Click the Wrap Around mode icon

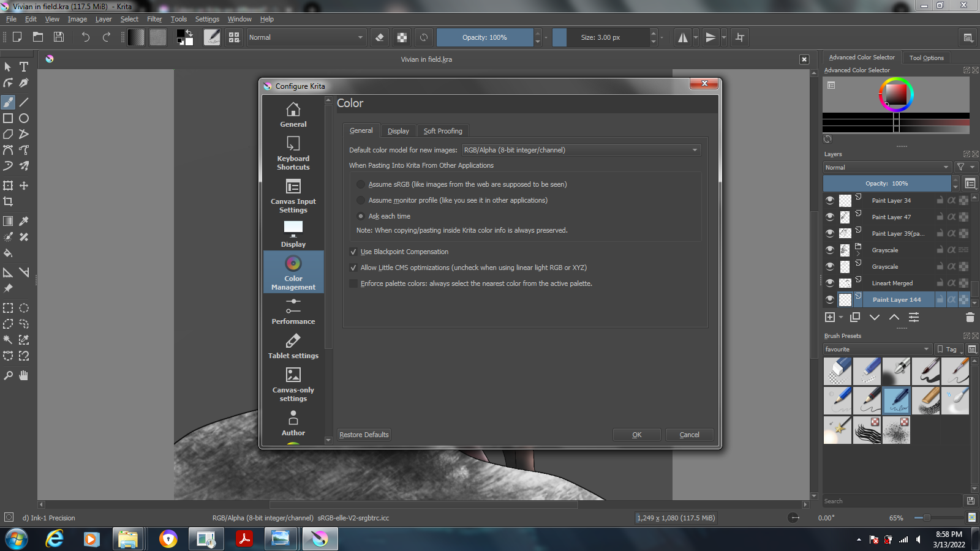740,37
